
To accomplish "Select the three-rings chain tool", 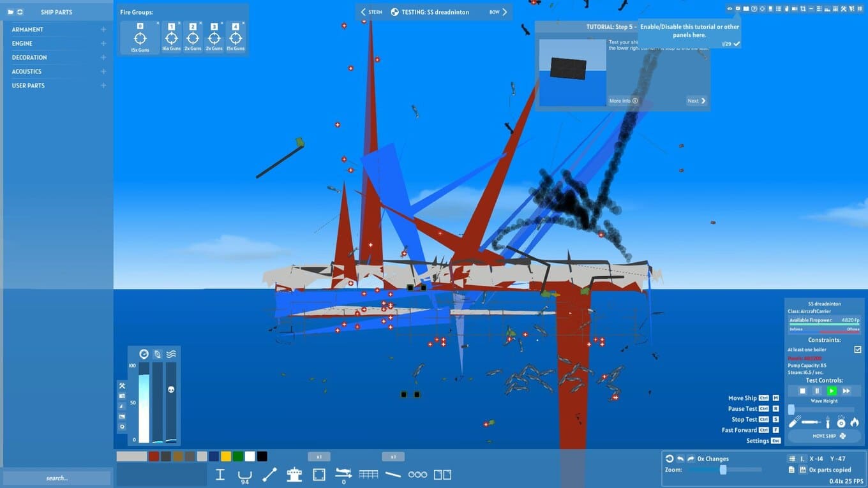I will [x=417, y=475].
